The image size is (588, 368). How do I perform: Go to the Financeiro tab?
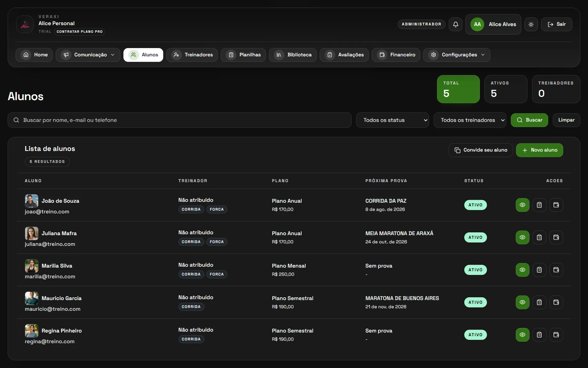[x=396, y=55]
